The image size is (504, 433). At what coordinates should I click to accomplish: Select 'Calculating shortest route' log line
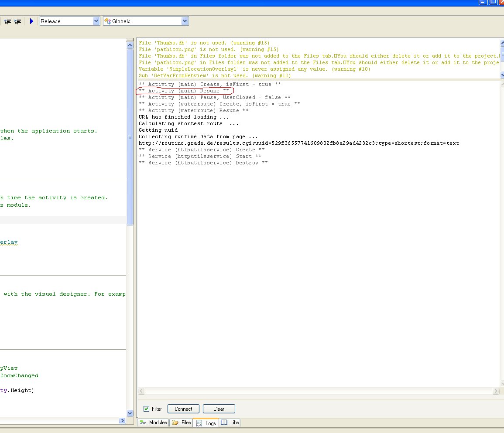point(189,123)
